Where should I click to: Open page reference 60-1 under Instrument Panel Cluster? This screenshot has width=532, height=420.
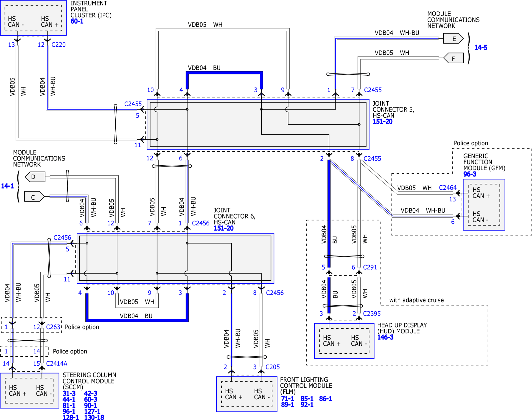[x=77, y=21]
